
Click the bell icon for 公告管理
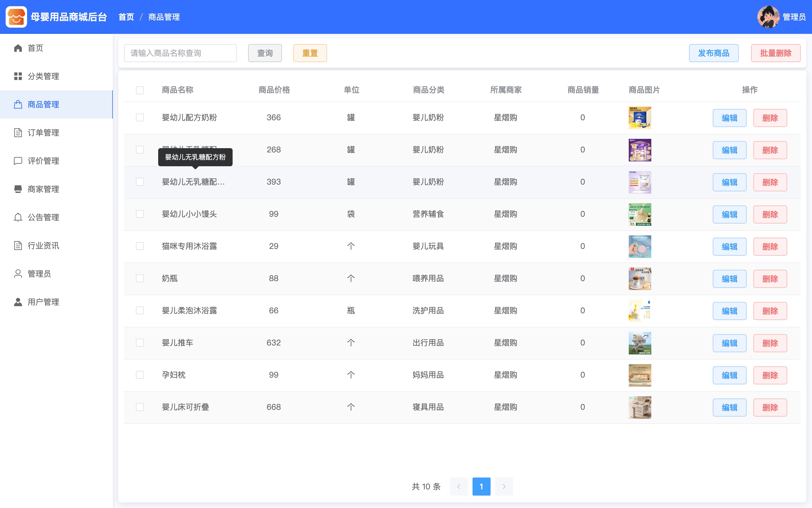point(18,217)
